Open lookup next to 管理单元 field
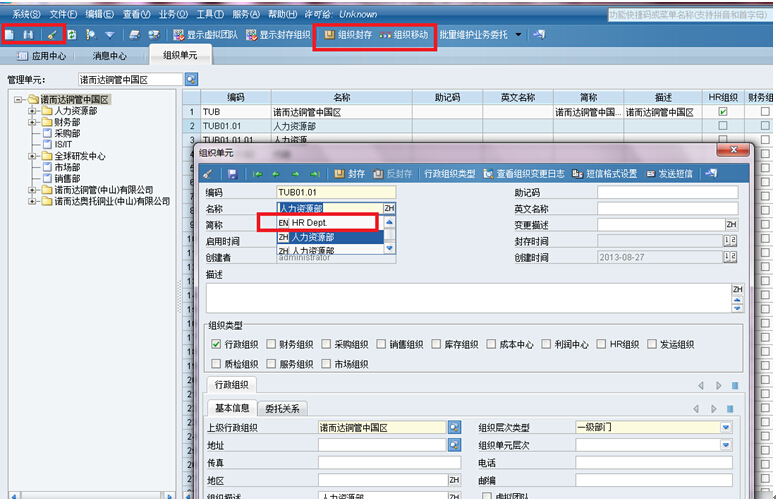Screen dimensions: 776x499 click(192, 78)
